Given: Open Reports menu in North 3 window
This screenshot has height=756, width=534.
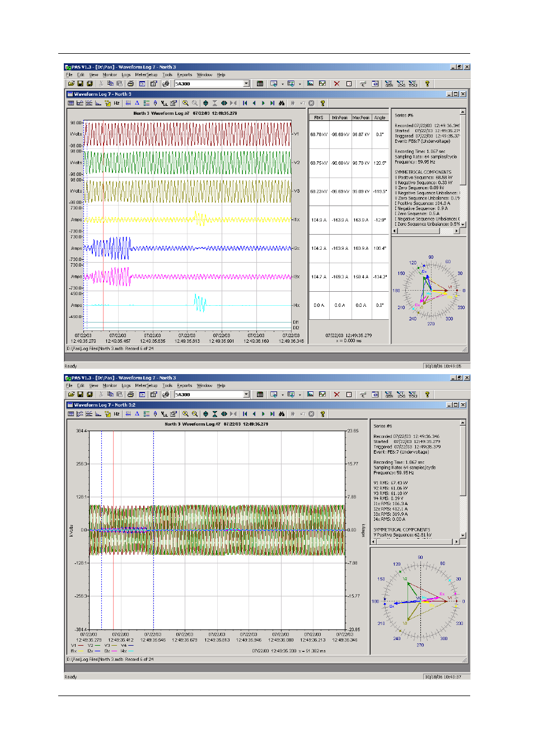Looking at the screenshot, I should [185, 75].
